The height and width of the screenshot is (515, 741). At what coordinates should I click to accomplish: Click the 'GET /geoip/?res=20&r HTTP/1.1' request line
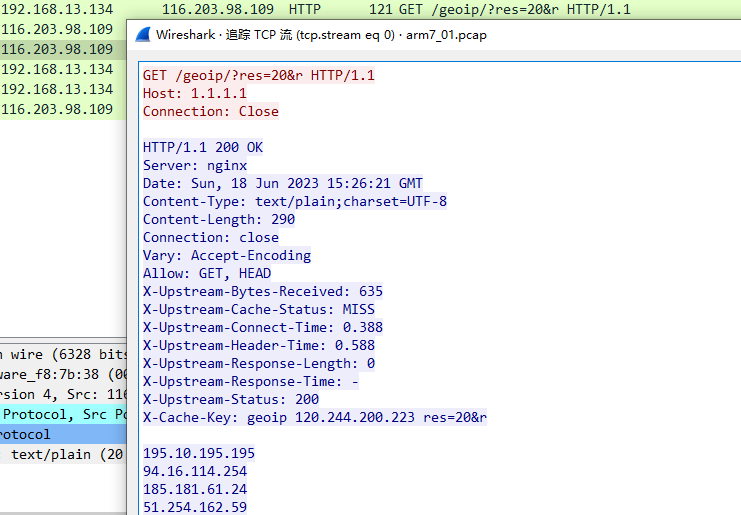coord(259,75)
